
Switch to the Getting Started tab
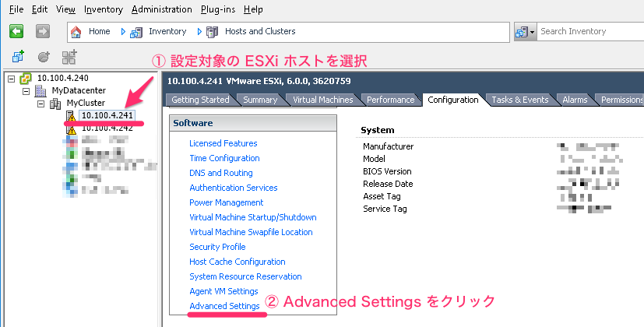point(200,100)
